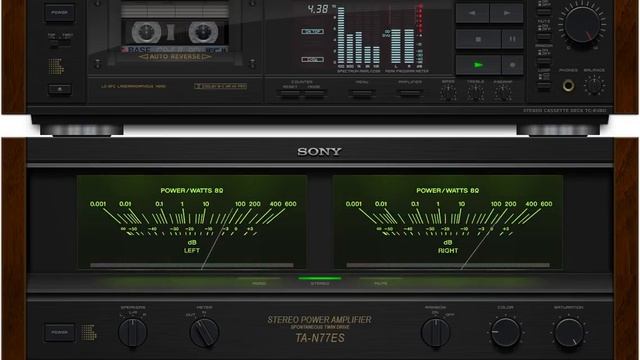Open the deck Menu button
Viewport: 640px width, 360px height.
[x=362, y=93]
